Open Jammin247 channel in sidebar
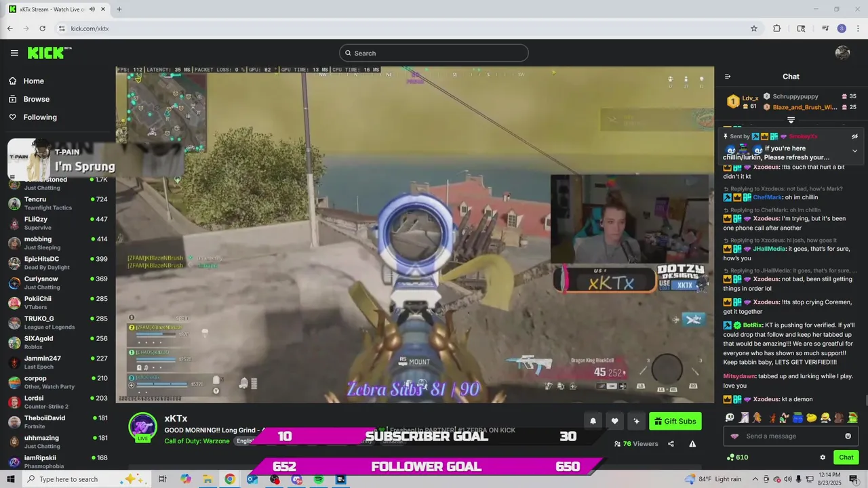 coord(58,362)
